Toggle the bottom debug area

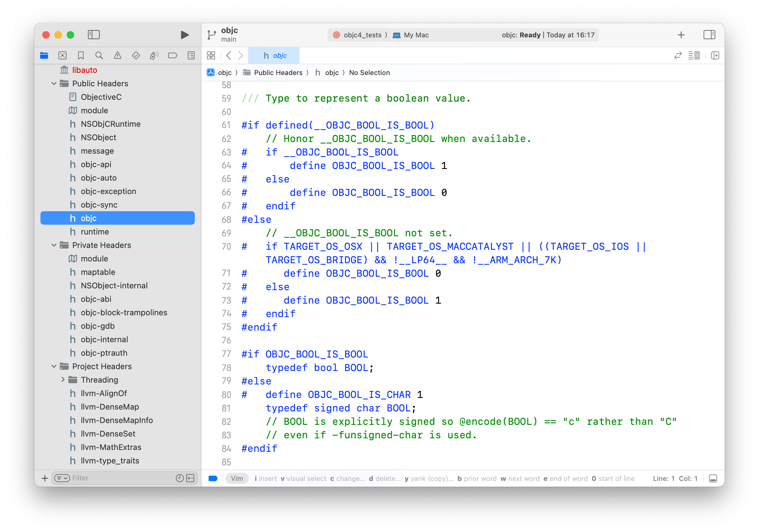(713, 478)
